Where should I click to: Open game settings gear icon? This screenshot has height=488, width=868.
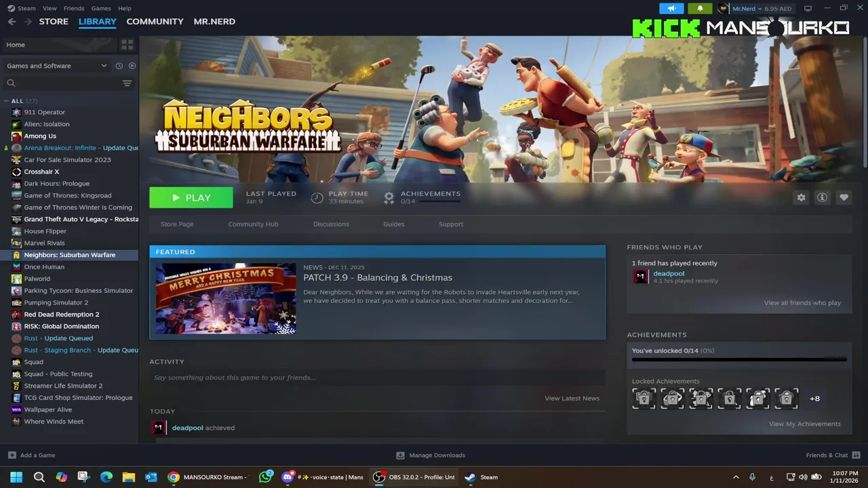click(801, 197)
